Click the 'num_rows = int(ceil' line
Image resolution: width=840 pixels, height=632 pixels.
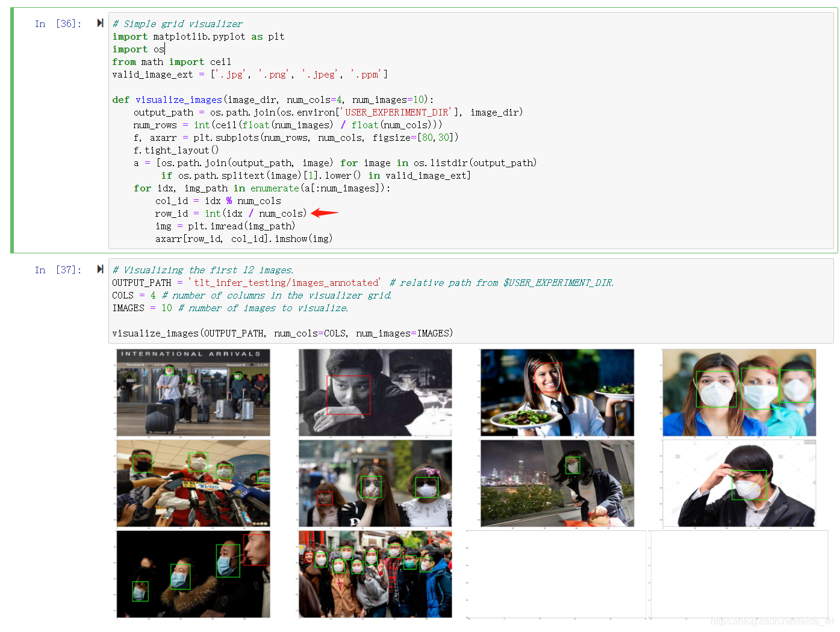click(288, 125)
